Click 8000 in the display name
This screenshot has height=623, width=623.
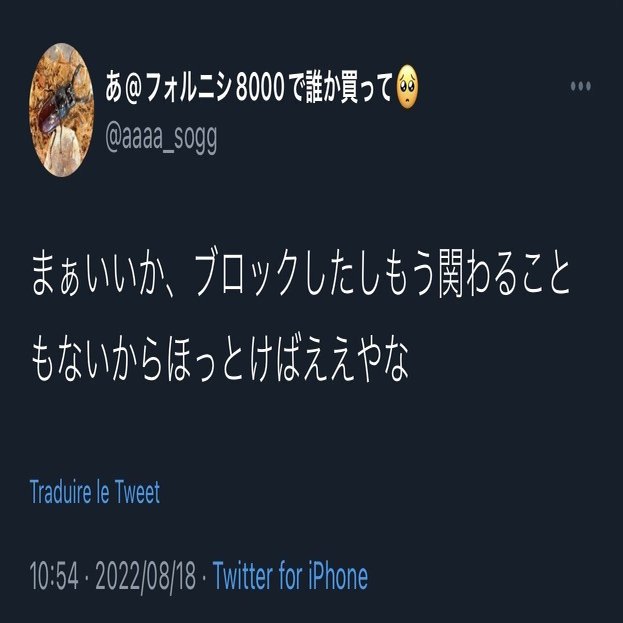pos(260,87)
